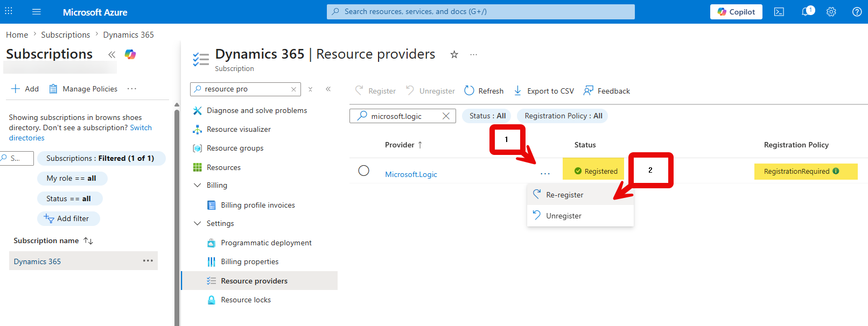This screenshot has height=326, width=868.
Task: Collapse the Billing section
Action: [197, 185]
